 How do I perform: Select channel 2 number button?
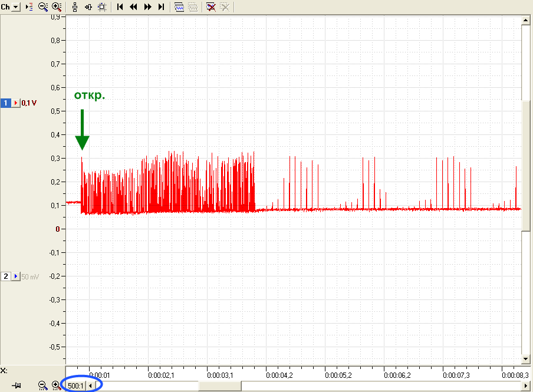6,276
